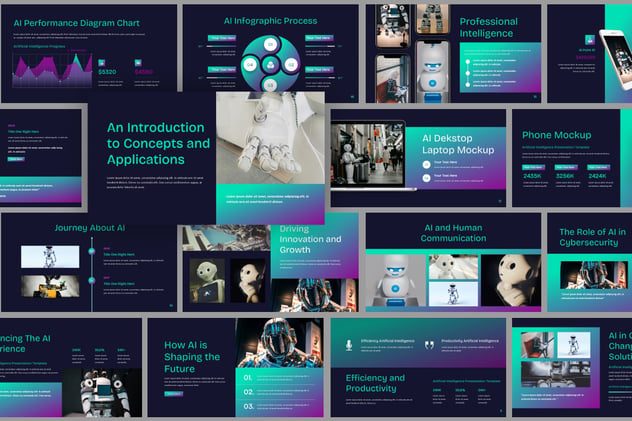Click the lower timeline node on Journey slide

[x=92, y=280]
